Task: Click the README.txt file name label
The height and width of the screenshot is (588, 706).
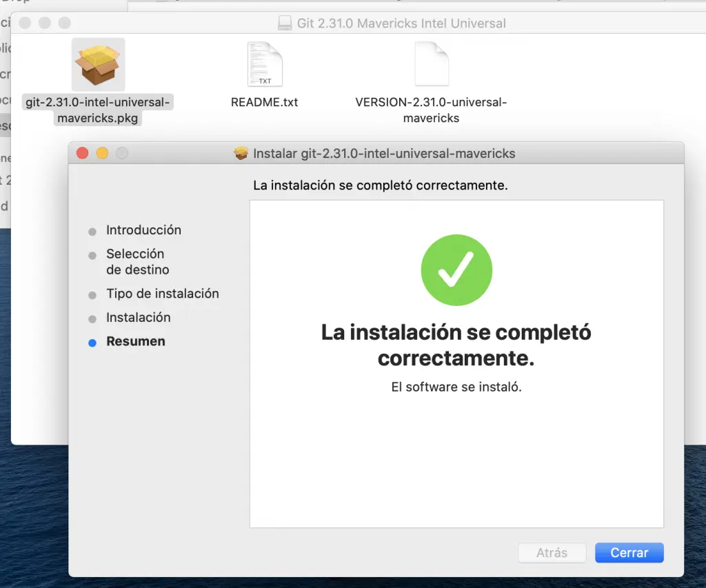Action: tap(264, 102)
